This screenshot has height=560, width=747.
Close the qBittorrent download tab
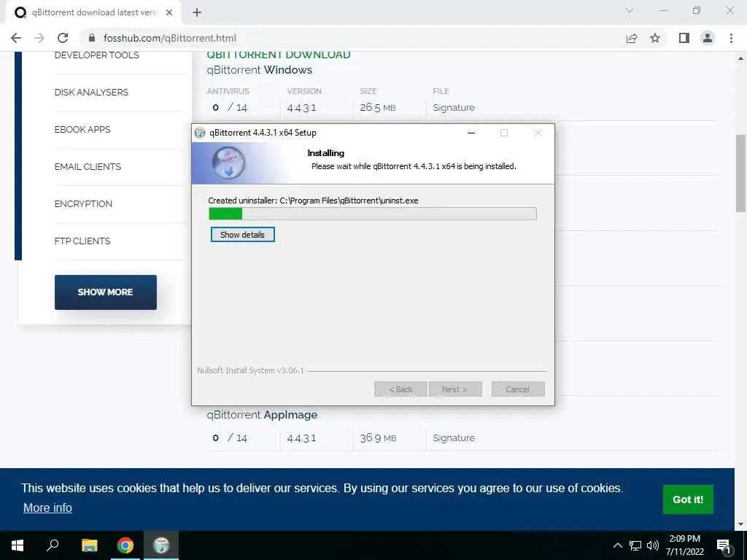point(169,12)
